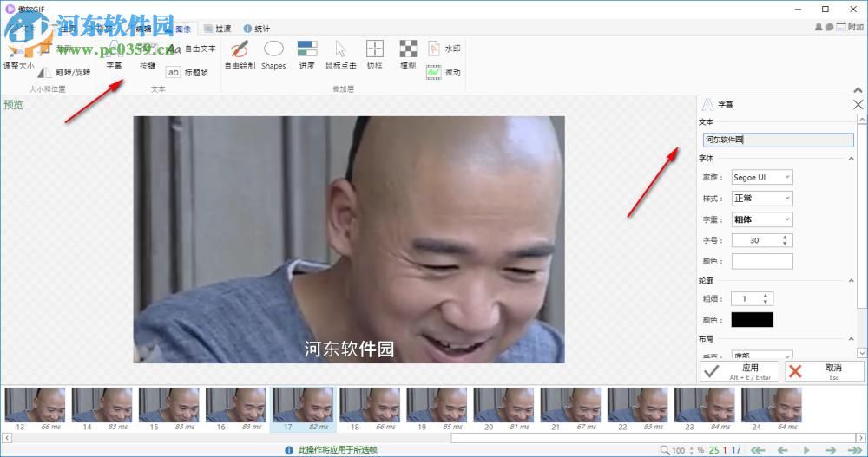
Task: Adjust the outline 粗细 thickness stepper
Action: pyautogui.click(x=765, y=299)
